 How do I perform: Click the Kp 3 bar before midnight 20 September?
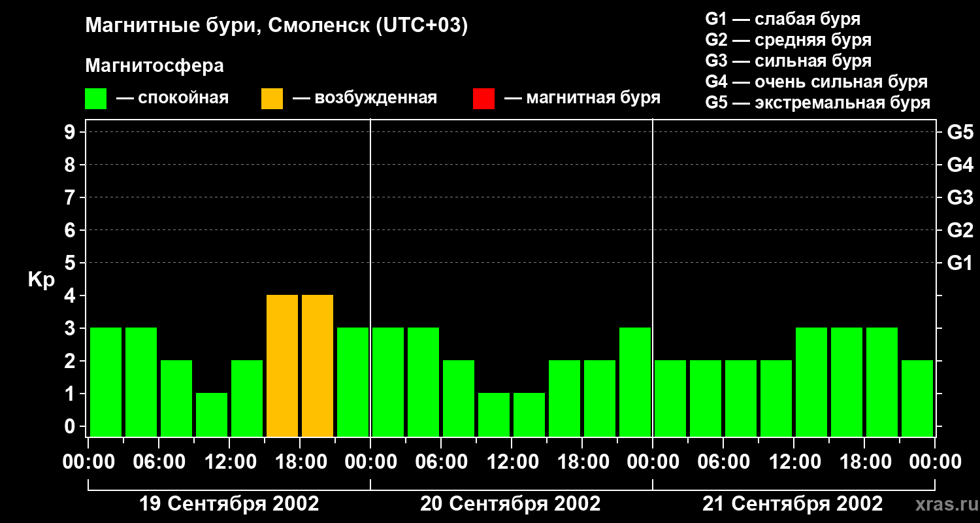pos(635,382)
